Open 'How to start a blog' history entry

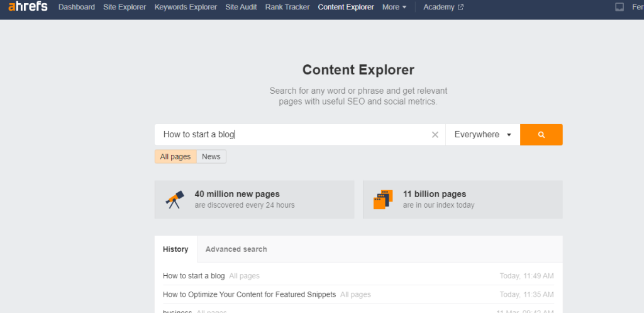pos(194,276)
